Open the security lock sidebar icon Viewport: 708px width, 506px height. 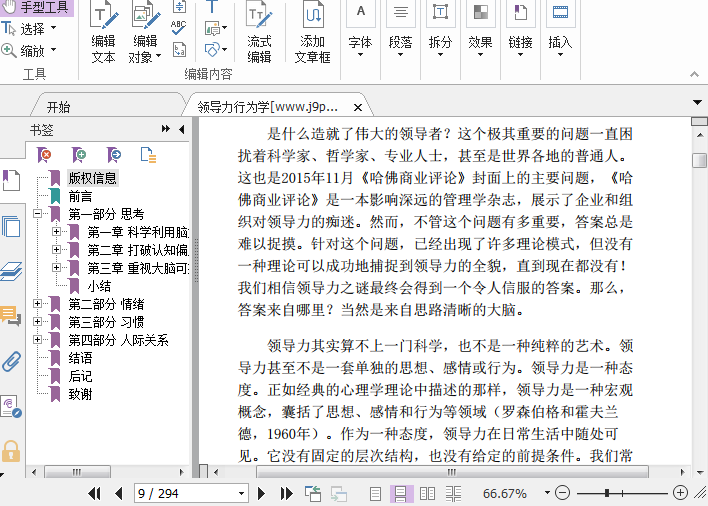click(11, 451)
